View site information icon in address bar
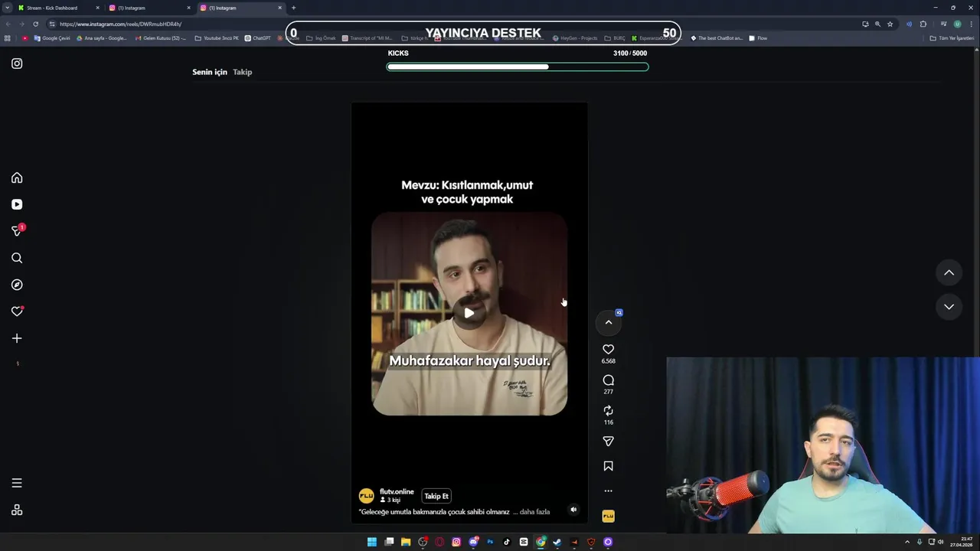Viewport: 980px width, 551px height. [x=52, y=24]
